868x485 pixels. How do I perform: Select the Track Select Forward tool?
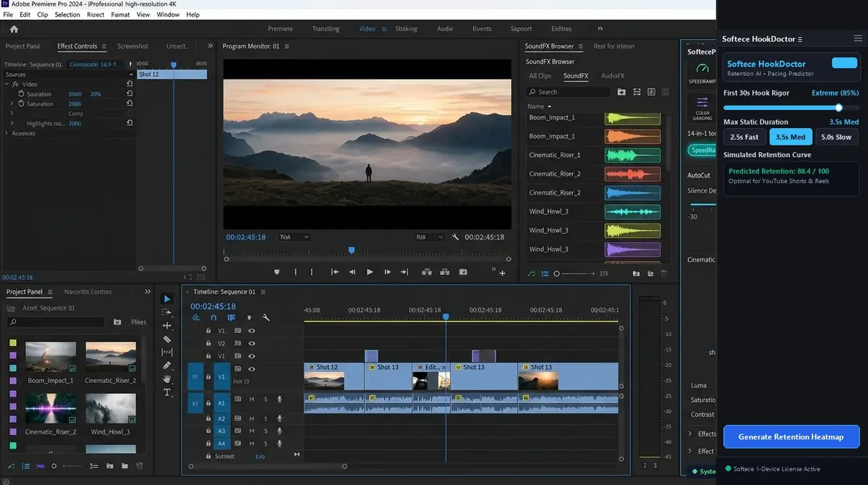167,312
